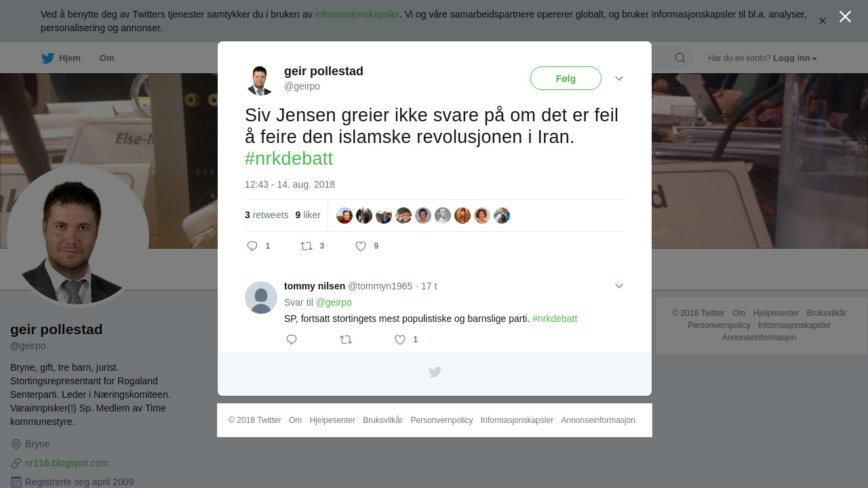The width and height of the screenshot is (868, 488).
Task: Open first liker avatar thumbnail
Action: tap(344, 216)
